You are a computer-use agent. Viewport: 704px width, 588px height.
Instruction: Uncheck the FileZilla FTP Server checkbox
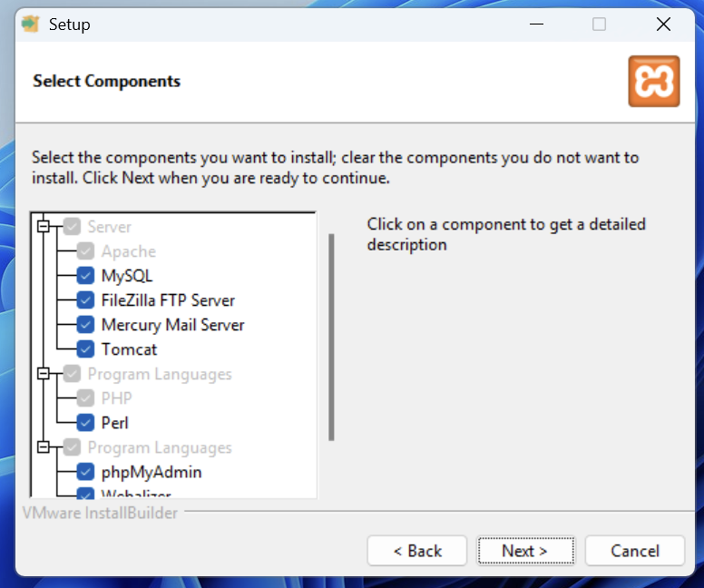point(86,300)
